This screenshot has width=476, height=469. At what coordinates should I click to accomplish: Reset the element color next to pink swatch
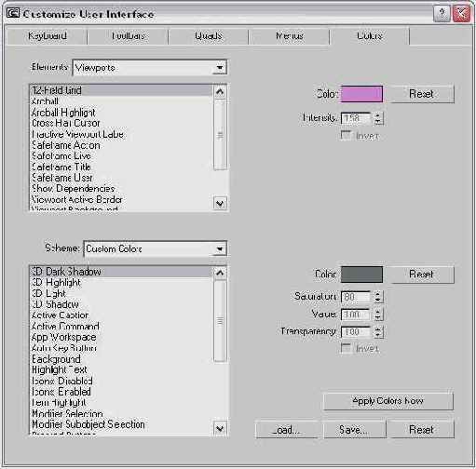(x=421, y=94)
